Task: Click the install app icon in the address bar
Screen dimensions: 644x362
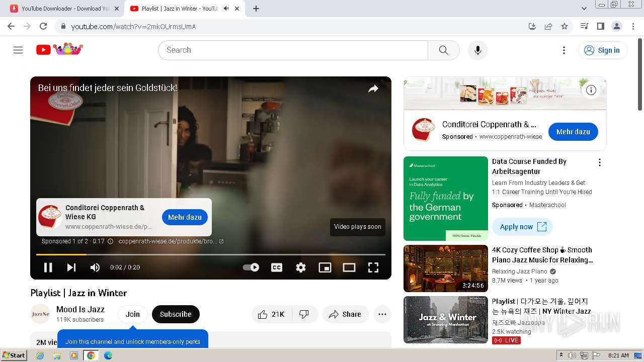Action: (532, 26)
